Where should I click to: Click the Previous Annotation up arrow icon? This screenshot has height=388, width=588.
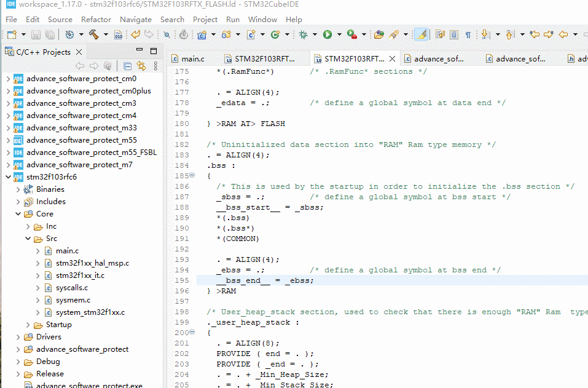point(509,35)
